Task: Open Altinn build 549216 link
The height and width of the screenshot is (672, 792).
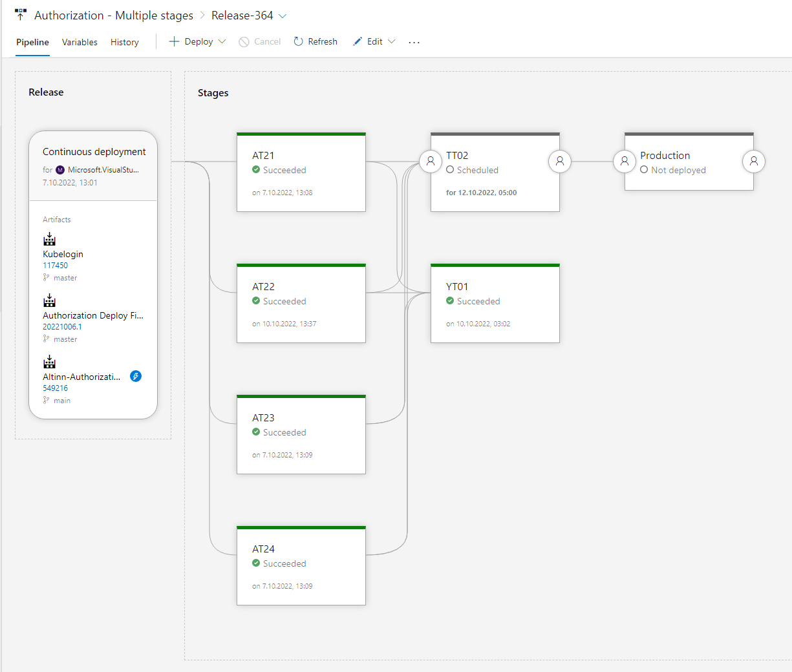Action: pos(55,388)
